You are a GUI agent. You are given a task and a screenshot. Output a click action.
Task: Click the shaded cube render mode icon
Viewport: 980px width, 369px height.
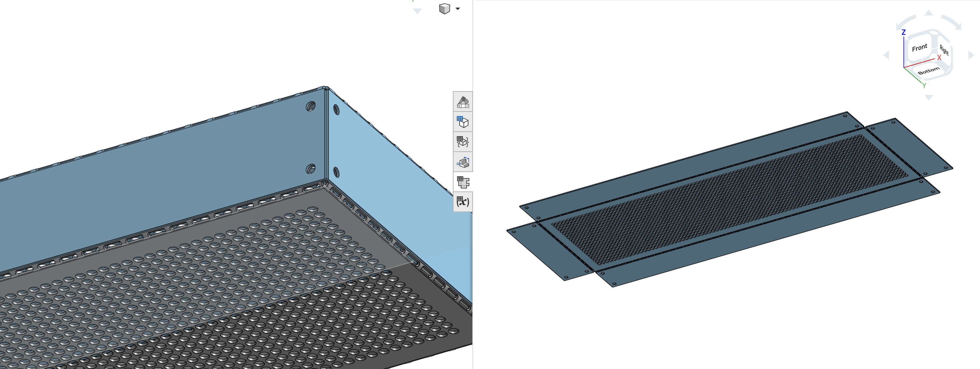[444, 9]
